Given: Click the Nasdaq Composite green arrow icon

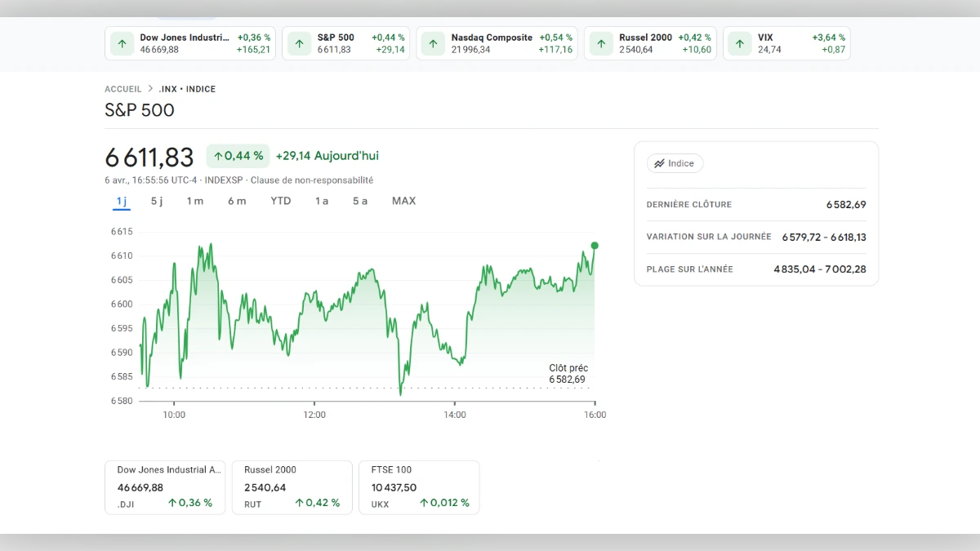Looking at the screenshot, I should click(x=433, y=43).
